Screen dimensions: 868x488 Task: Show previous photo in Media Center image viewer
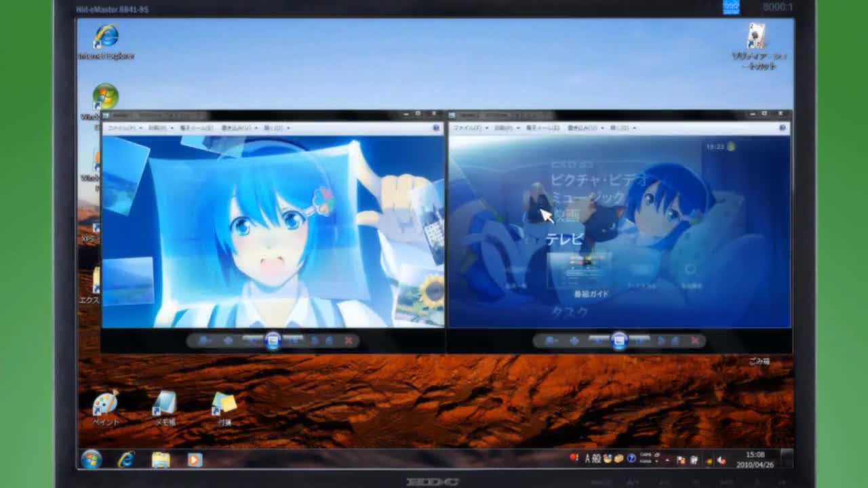tap(597, 340)
